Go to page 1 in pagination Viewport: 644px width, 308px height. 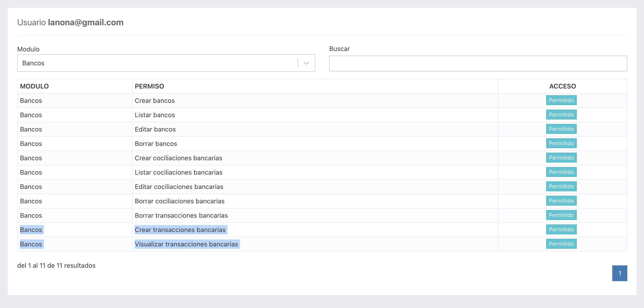click(619, 273)
